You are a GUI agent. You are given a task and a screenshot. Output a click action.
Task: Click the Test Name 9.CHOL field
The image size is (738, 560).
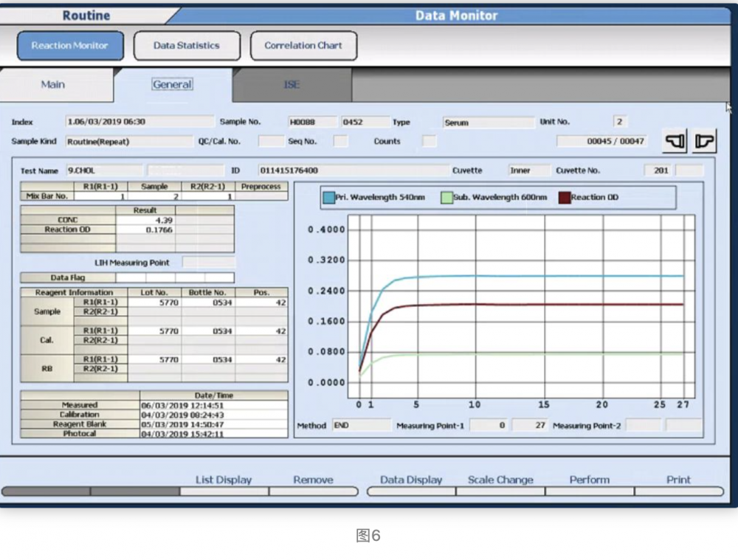point(103,170)
